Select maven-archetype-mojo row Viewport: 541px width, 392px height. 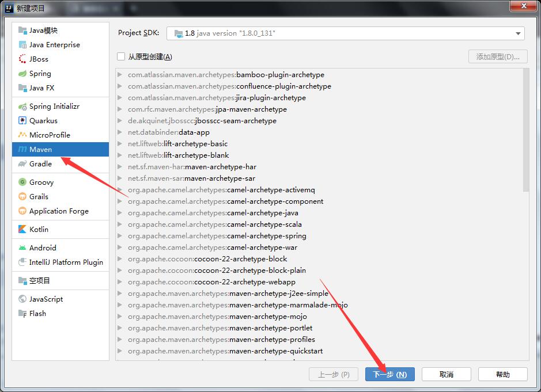(x=319, y=317)
